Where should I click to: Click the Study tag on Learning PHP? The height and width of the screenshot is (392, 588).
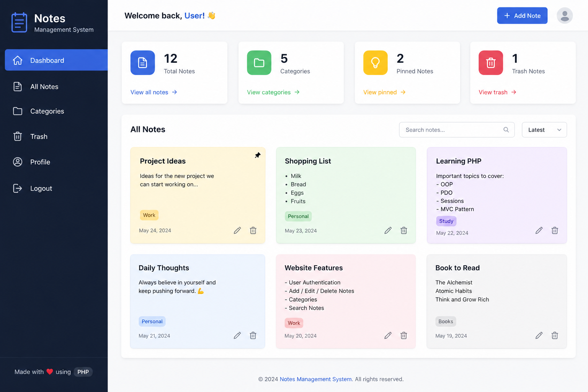coord(446,221)
